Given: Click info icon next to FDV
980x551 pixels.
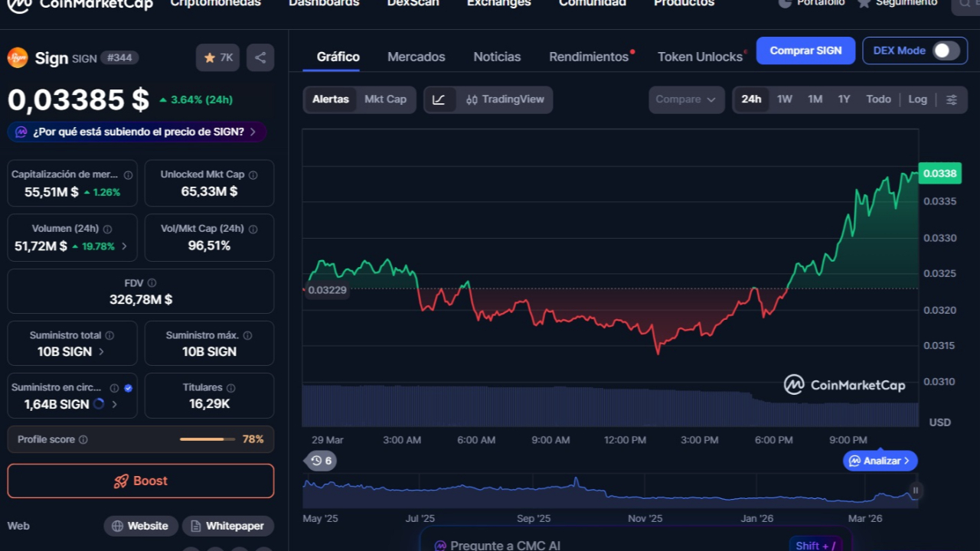Looking at the screenshot, I should 152,283.
